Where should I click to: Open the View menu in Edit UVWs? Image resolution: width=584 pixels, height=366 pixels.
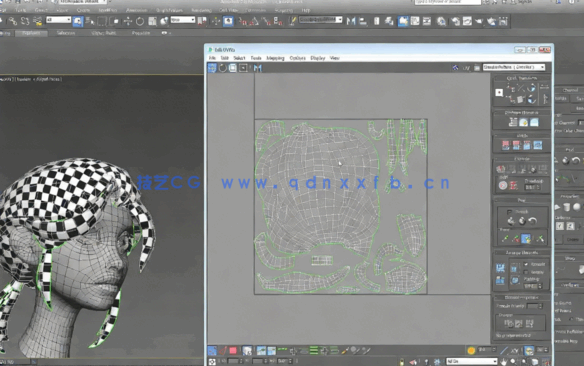(334, 58)
